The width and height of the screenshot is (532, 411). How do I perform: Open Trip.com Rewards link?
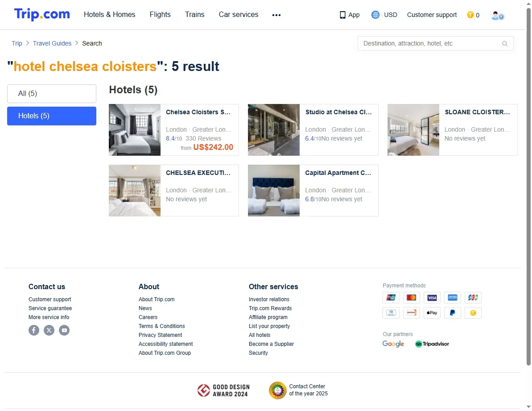tap(270, 308)
